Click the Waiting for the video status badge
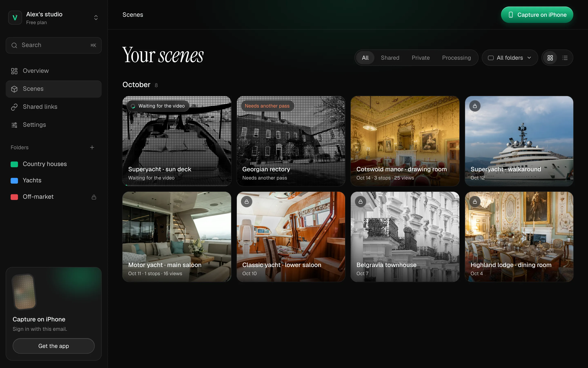Viewport: 588px width, 368px height. click(158, 106)
